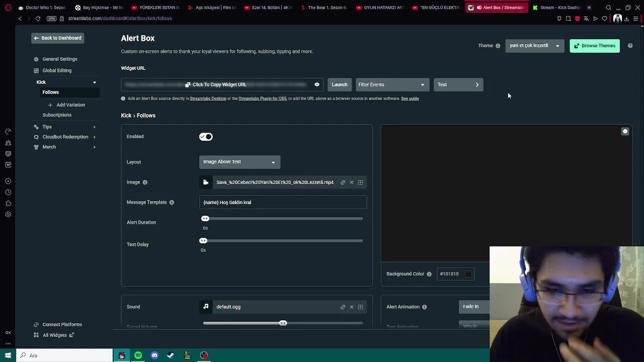Open the Layout dropdown showing Image Above Text
644x362 pixels.
(x=239, y=162)
